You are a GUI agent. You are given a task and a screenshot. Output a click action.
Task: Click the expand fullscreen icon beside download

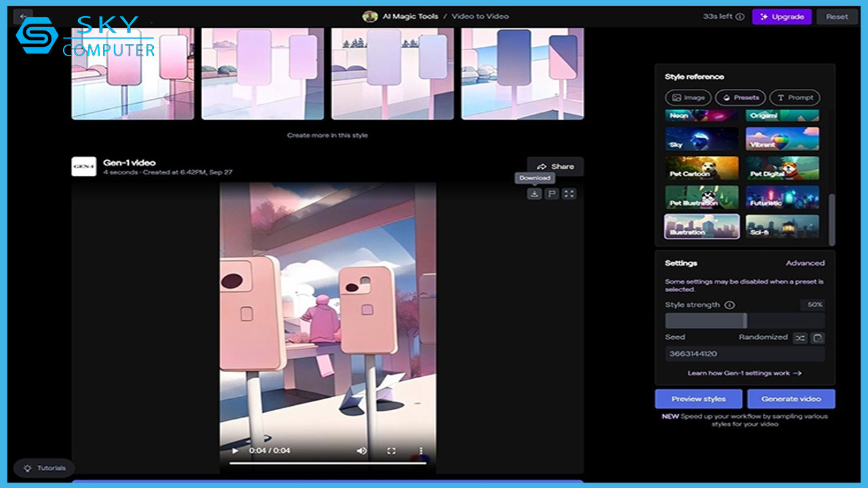pyautogui.click(x=569, y=194)
